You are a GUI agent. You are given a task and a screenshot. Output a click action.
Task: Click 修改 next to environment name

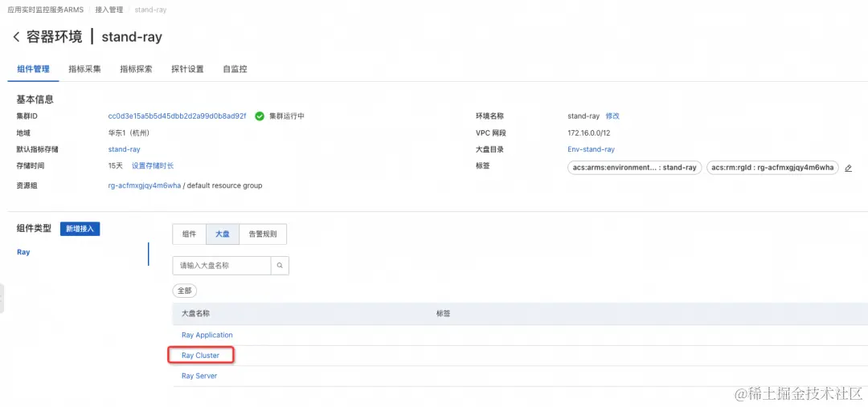click(x=612, y=116)
